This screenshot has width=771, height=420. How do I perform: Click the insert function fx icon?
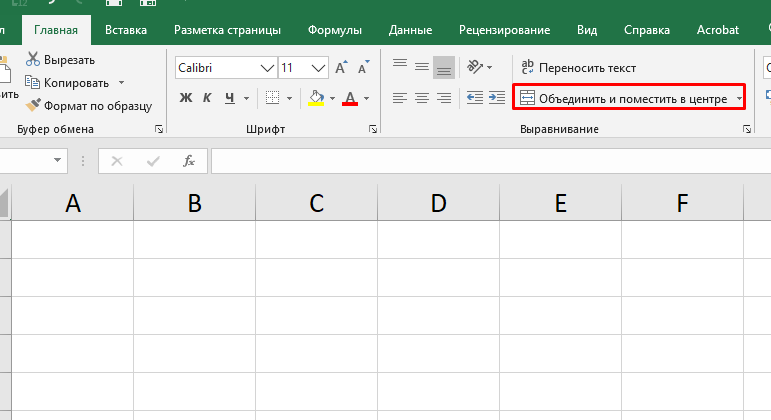click(x=189, y=161)
